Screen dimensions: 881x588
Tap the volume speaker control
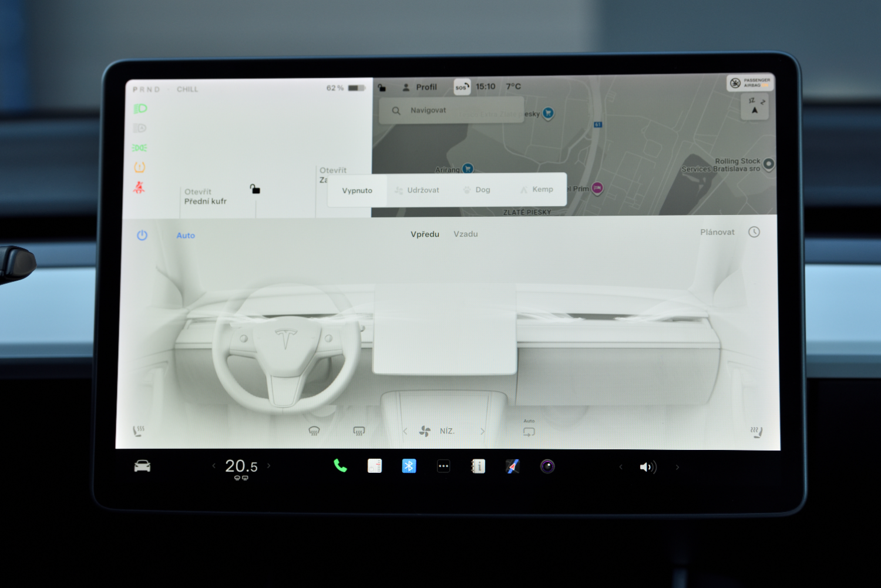(647, 467)
